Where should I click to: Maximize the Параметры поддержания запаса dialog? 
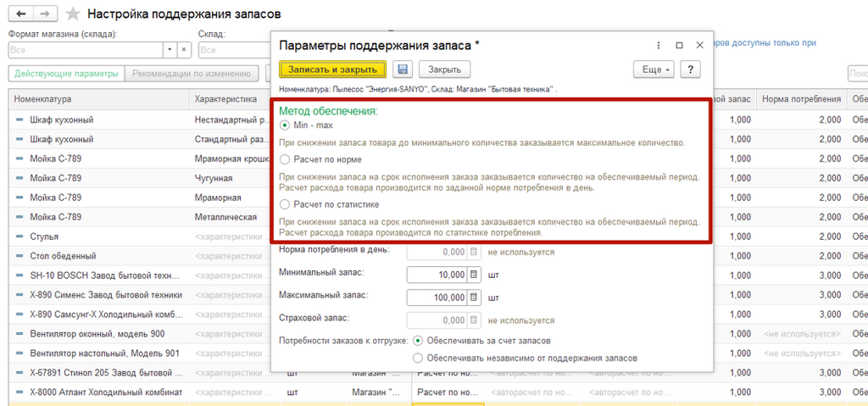pyautogui.click(x=679, y=46)
